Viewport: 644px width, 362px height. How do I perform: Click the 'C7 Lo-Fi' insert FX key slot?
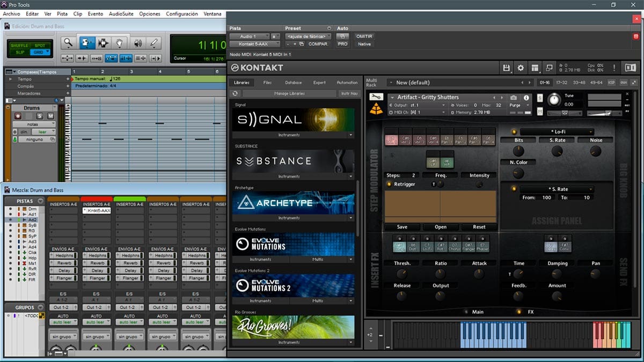[x=427, y=242]
